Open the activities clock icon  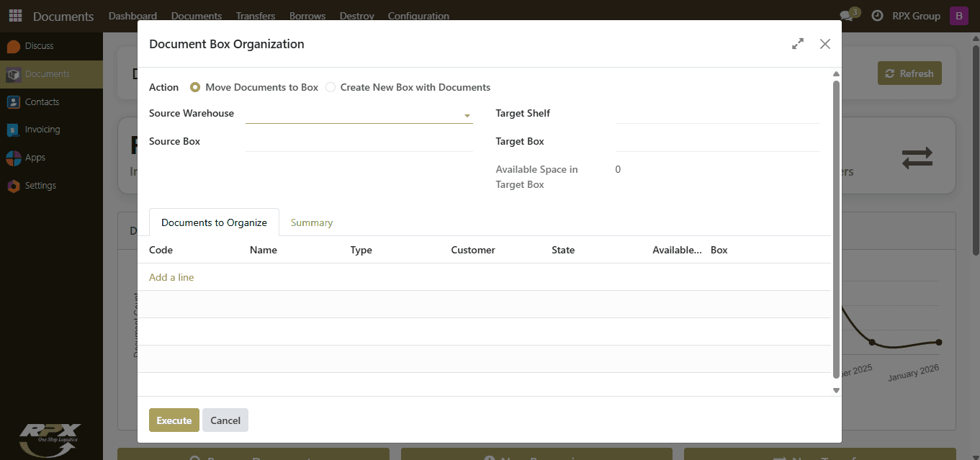pyautogui.click(x=877, y=16)
